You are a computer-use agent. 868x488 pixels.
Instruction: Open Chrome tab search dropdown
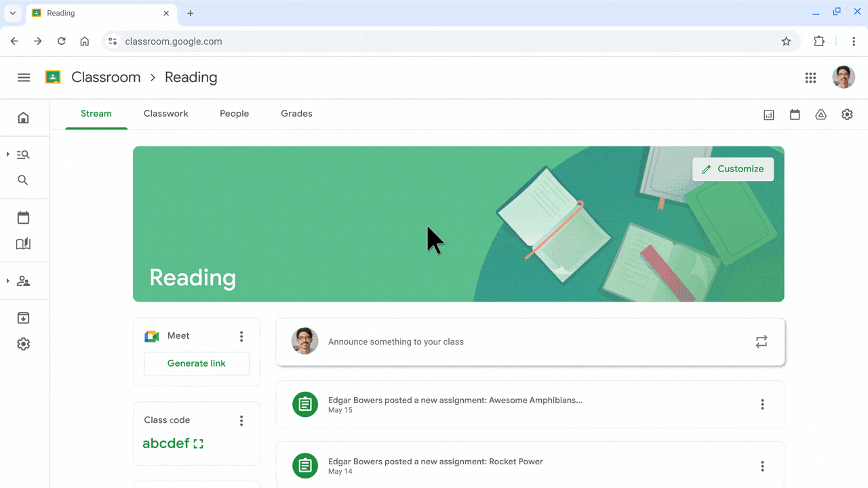(12, 13)
